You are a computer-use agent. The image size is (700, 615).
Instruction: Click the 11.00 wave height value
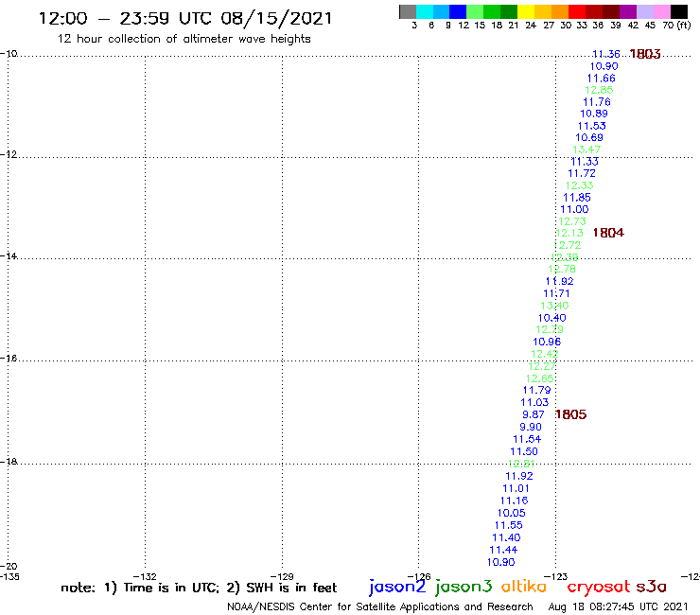[574, 209]
